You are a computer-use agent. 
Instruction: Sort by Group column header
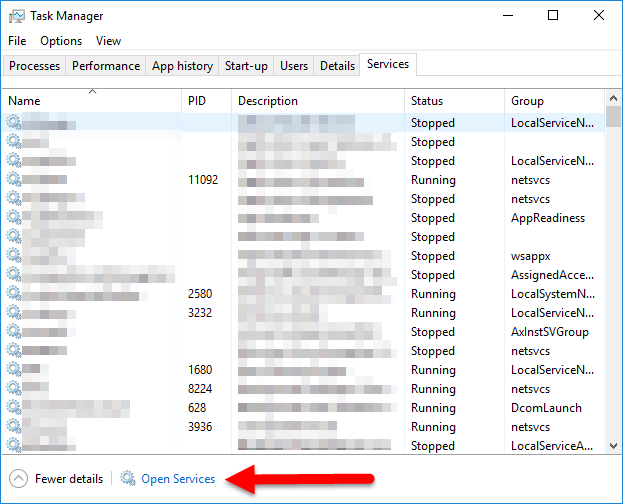point(555,101)
